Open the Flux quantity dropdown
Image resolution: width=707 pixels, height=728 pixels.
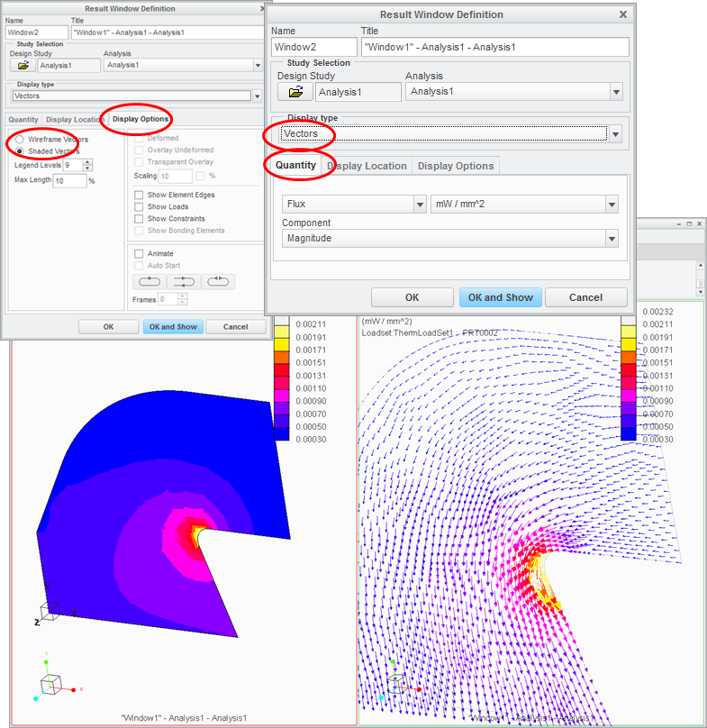tap(420, 205)
